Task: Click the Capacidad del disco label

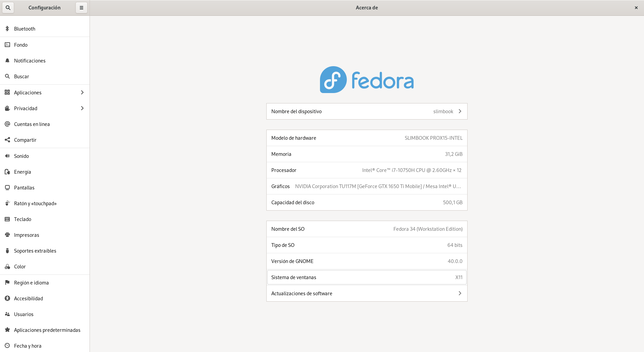Action: (293, 203)
